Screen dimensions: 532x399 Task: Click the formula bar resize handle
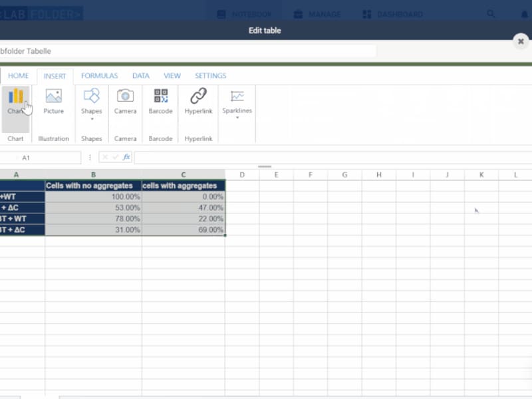coord(265,167)
